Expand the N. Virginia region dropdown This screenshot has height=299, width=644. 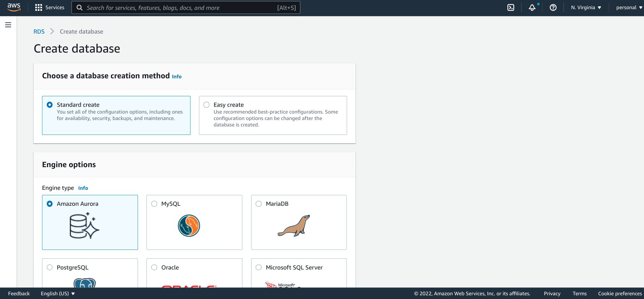click(x=586, y=7)
